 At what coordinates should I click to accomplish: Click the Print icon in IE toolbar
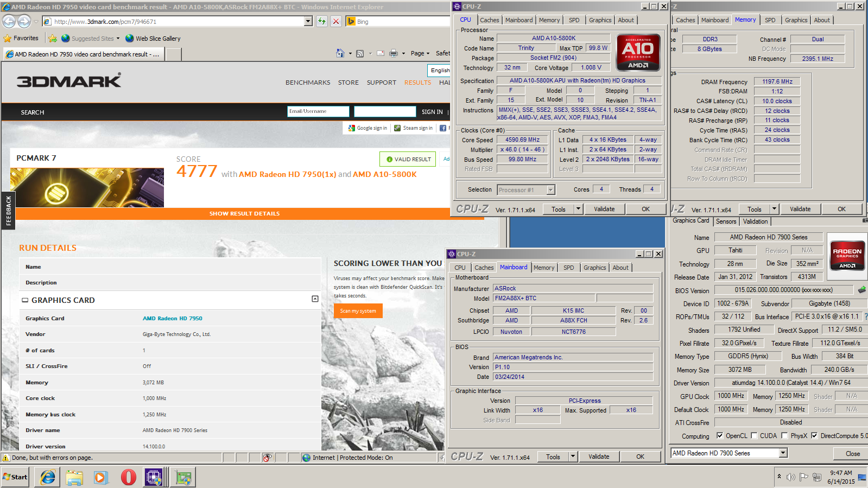click(x=394, y=53)
